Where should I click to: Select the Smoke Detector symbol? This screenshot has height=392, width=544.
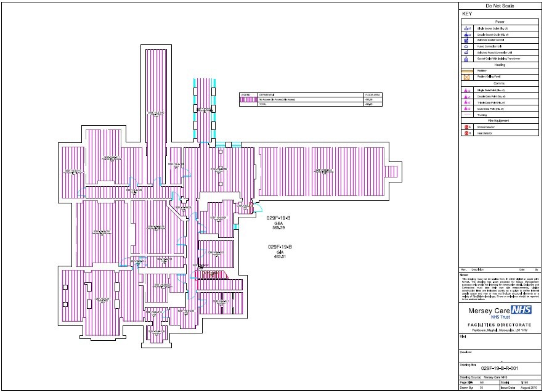(x=466, y=126)
